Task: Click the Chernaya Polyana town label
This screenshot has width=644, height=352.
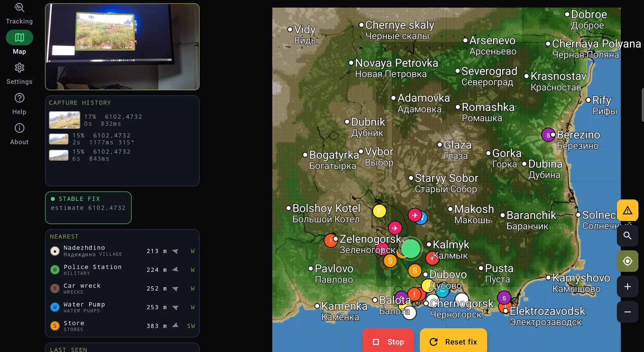Action: click(x=596, y=44)
